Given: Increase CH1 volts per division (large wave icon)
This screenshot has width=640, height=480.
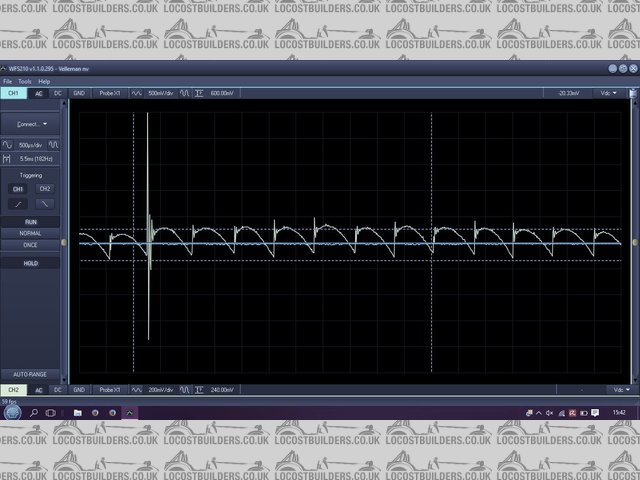Looking at the screenshot, I should [x=185, y=93].
